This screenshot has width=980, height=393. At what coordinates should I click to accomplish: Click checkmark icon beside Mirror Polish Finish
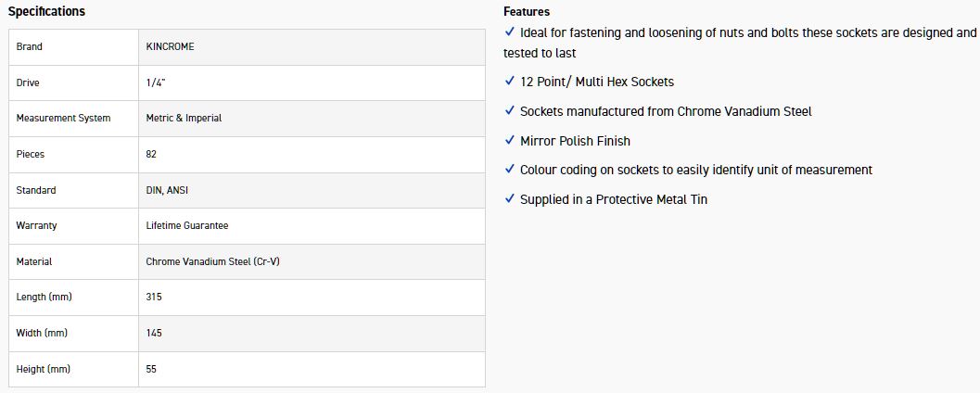pos(510,140)
